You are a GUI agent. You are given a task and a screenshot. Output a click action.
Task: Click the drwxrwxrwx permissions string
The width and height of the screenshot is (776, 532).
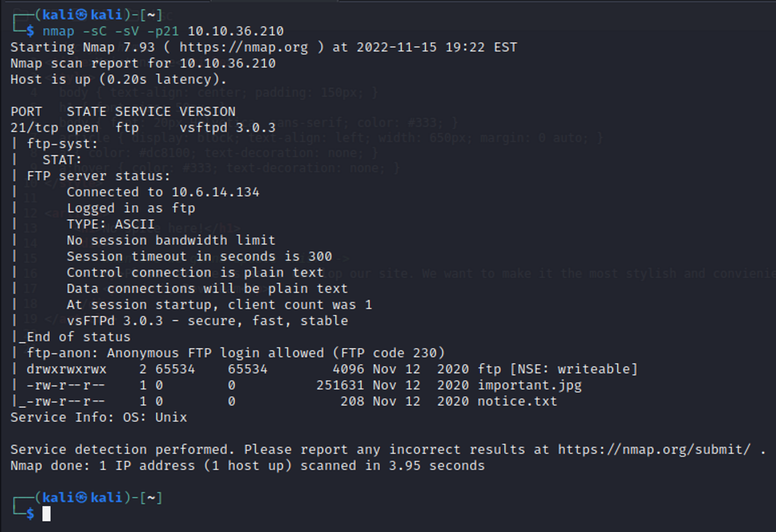[x=66, y=369]
